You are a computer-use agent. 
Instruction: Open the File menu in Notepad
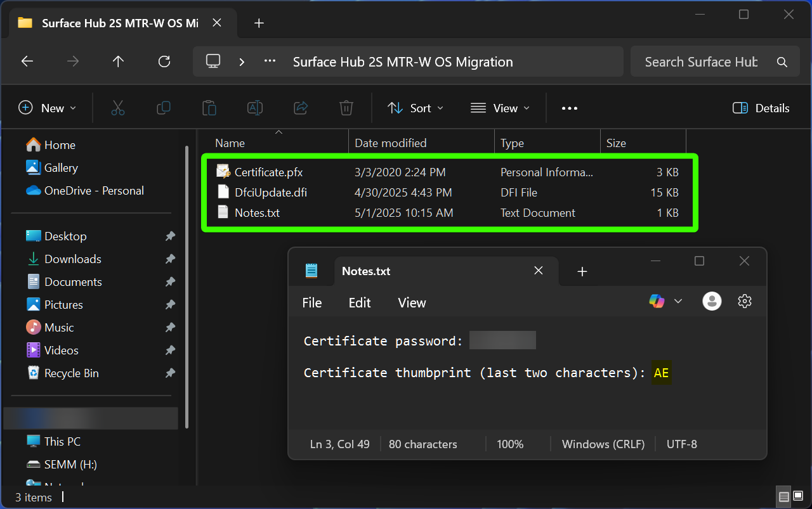click(311, 302)
